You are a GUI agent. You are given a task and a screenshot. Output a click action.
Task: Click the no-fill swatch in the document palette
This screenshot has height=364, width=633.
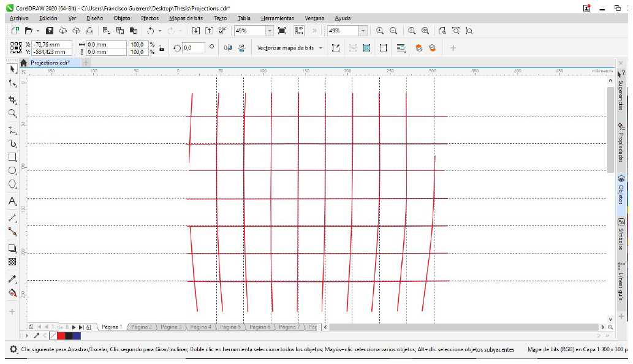[x=53, y=336]
